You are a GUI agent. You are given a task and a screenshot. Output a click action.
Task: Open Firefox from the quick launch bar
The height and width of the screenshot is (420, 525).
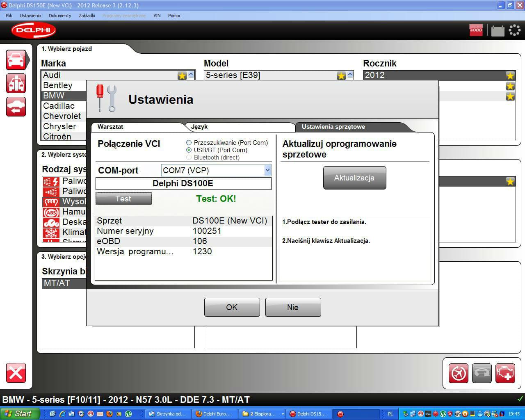click(x=110, y=414)
